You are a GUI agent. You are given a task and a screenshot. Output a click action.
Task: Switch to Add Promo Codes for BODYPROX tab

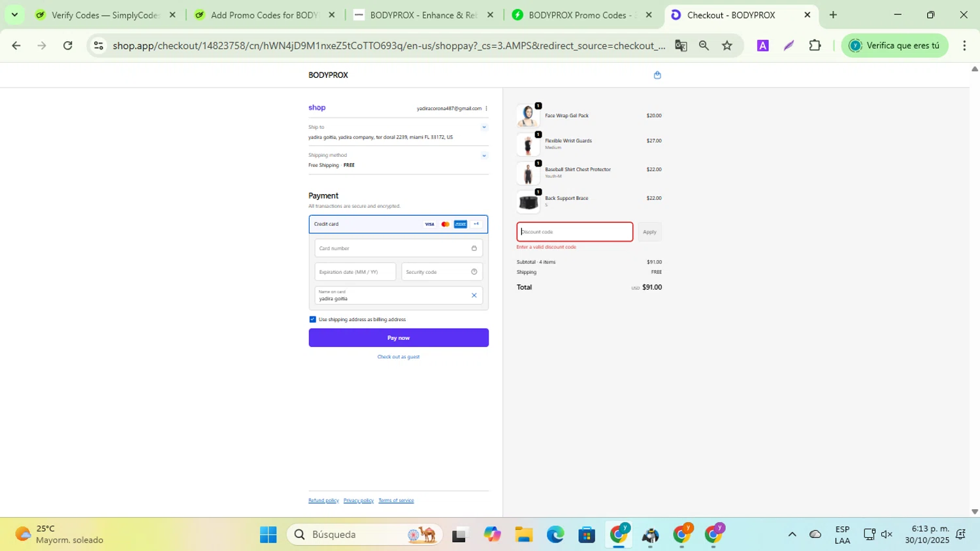(264, 15)
